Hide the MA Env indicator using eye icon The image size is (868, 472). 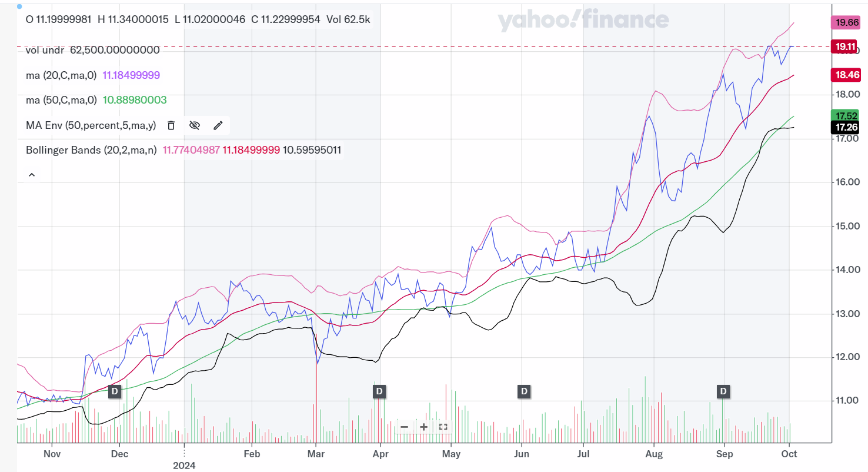pos(195,125)
